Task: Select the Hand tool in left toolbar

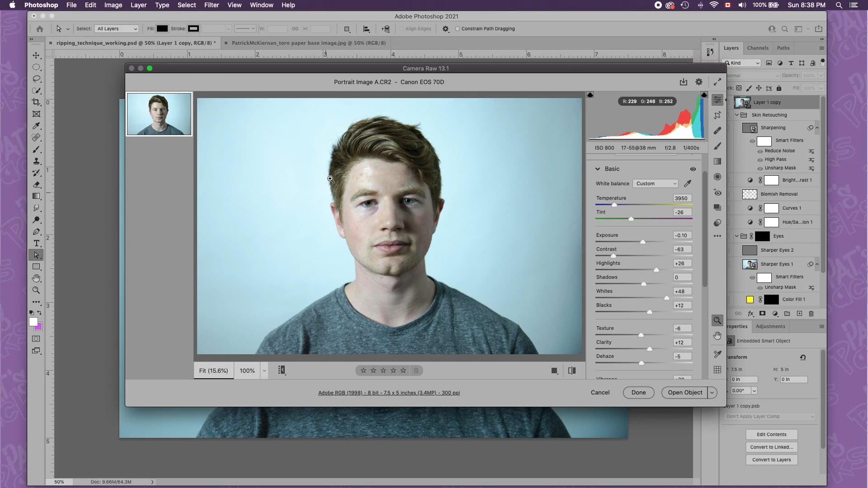Action: tap(36, 278)
